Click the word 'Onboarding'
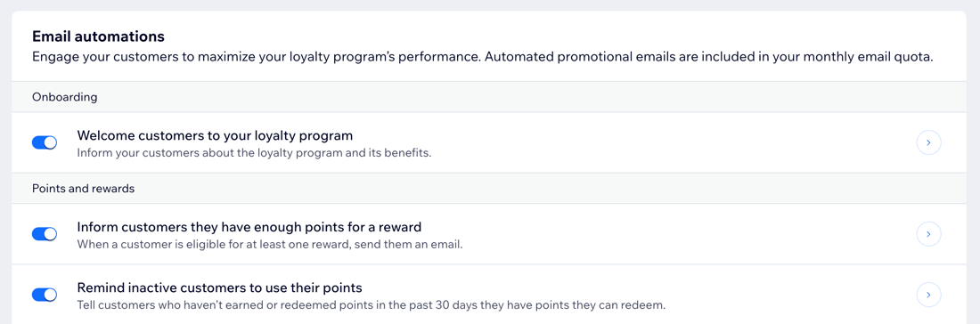Viewport: 980px width, 324px height. tap(64, 97)
